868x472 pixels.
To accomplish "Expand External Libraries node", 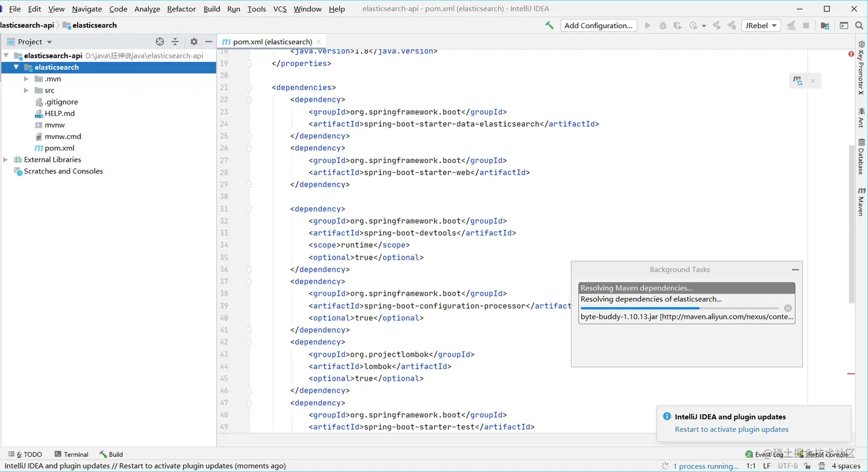I will pos(6,160).
